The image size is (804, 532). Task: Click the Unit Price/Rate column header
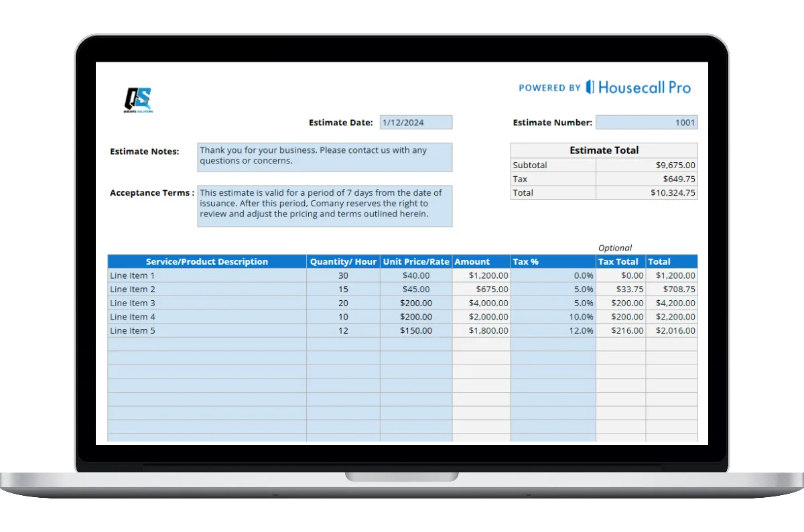[x=416, y=261]
